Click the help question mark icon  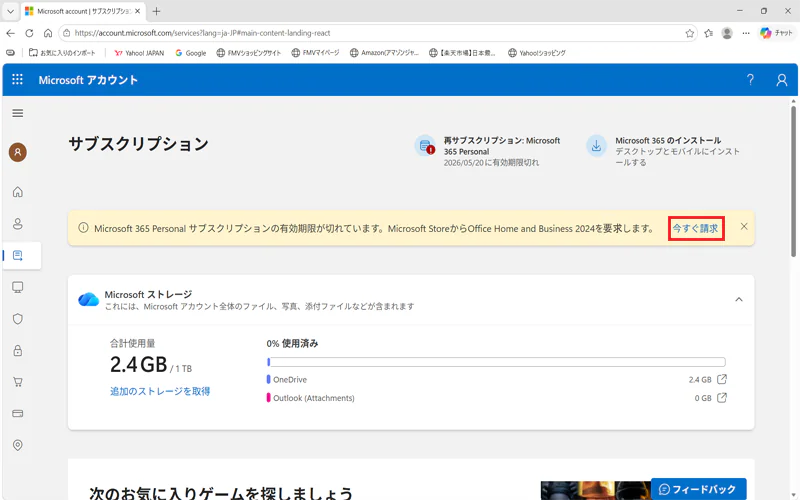(x=750, y=80)
